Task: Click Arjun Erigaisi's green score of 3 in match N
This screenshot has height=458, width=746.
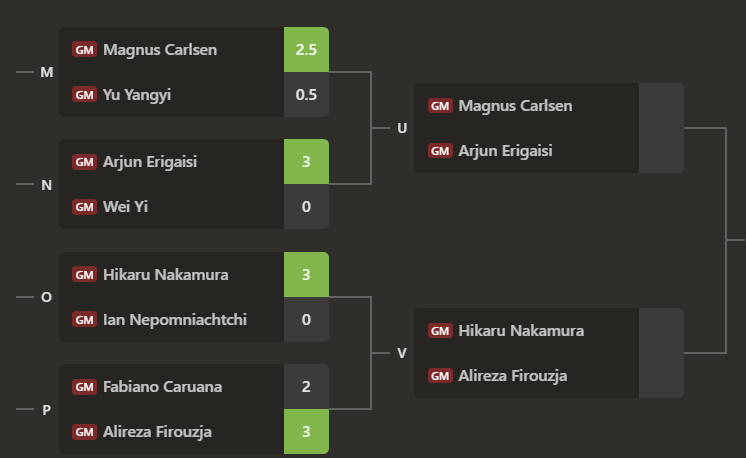Action: pos(306,162)
